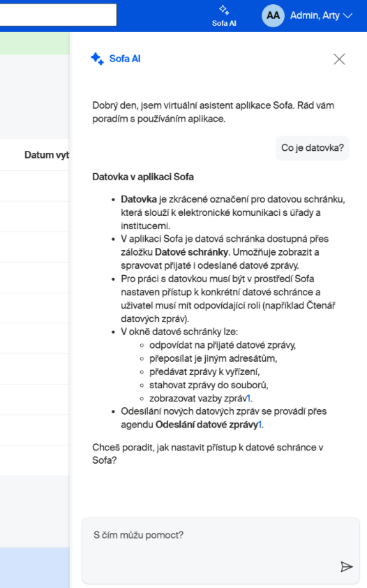Click the follow-up question 'Chceš poradit' text
367x588 pixels.
[x=208, y=454]
